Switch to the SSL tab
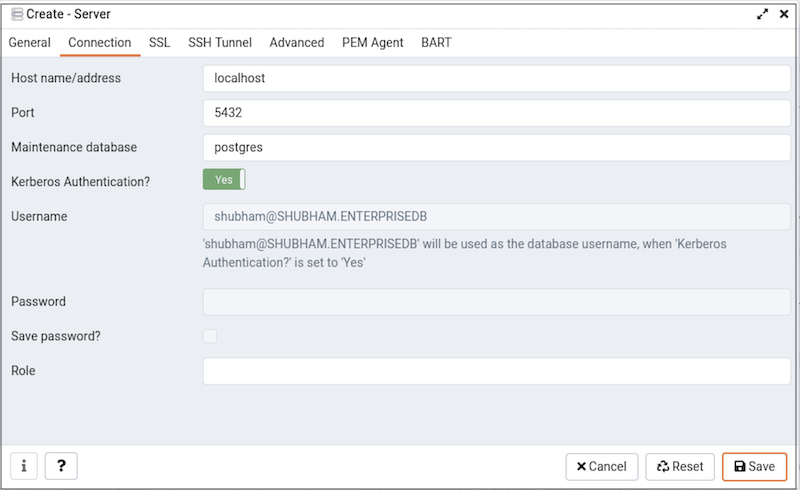 coord(159,42)
